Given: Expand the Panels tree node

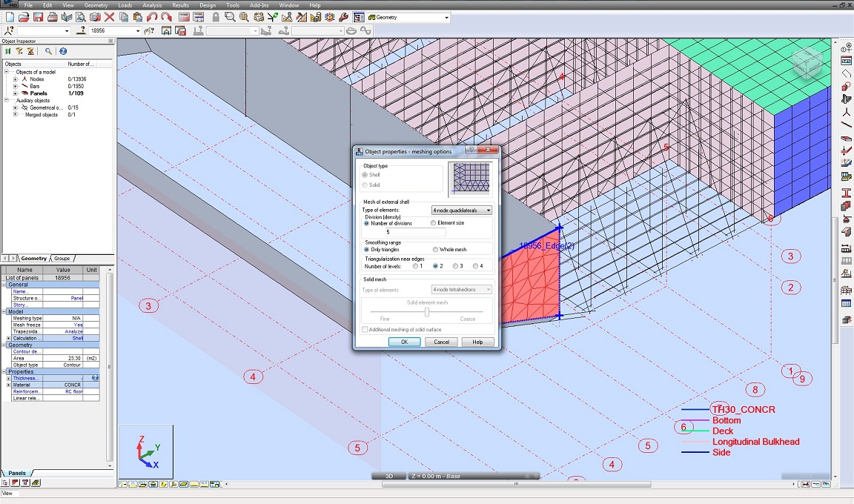Looking at the screenshot, I should click(x=16, y=93).
